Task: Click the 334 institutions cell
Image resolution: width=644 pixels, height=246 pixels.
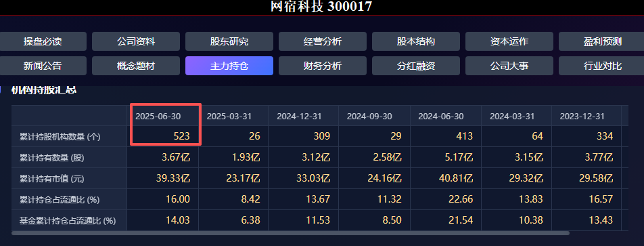Action: point(586,137)
